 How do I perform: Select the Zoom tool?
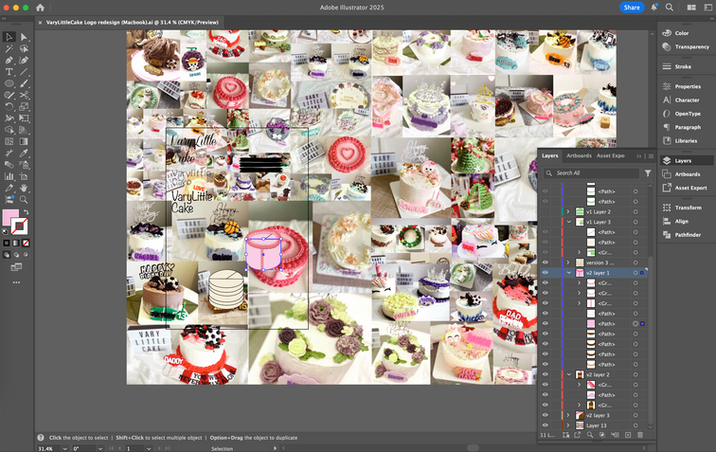(x=24, y=200)
